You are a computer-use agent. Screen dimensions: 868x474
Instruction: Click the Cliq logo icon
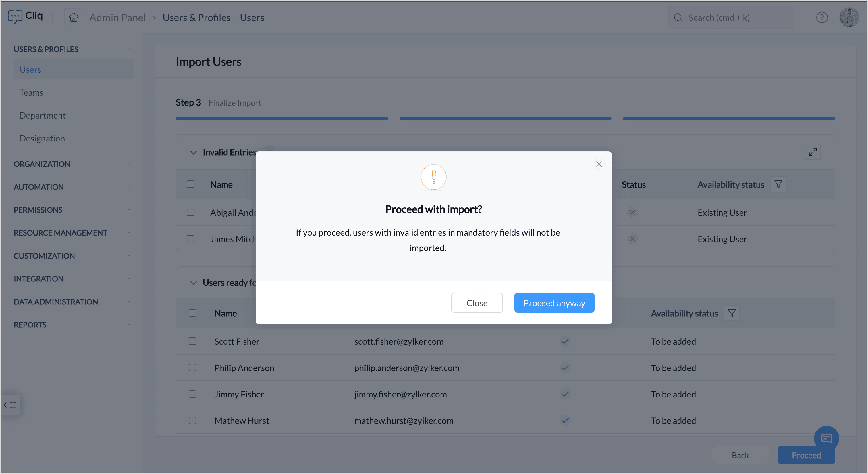click(15, 16)
